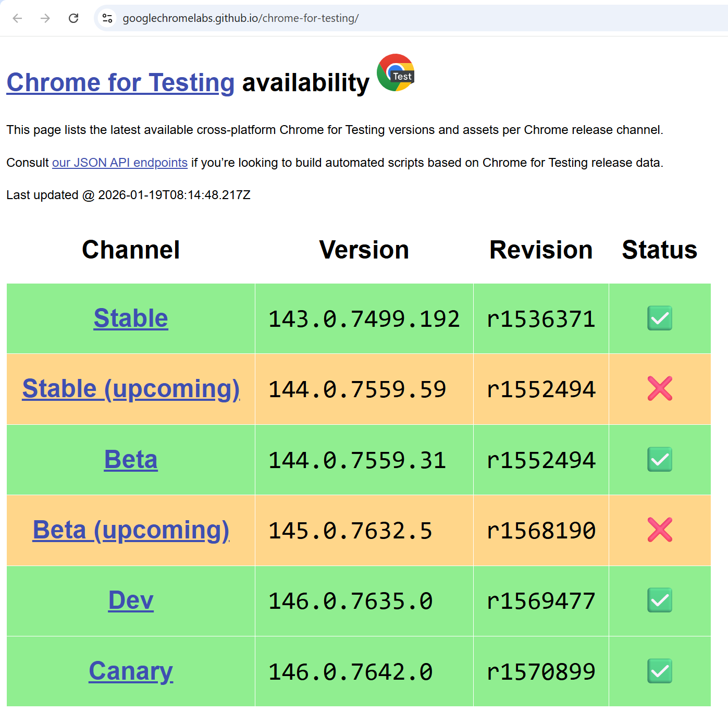Select version 143.0.7499.192
The image size is (728, 724).
364,319
